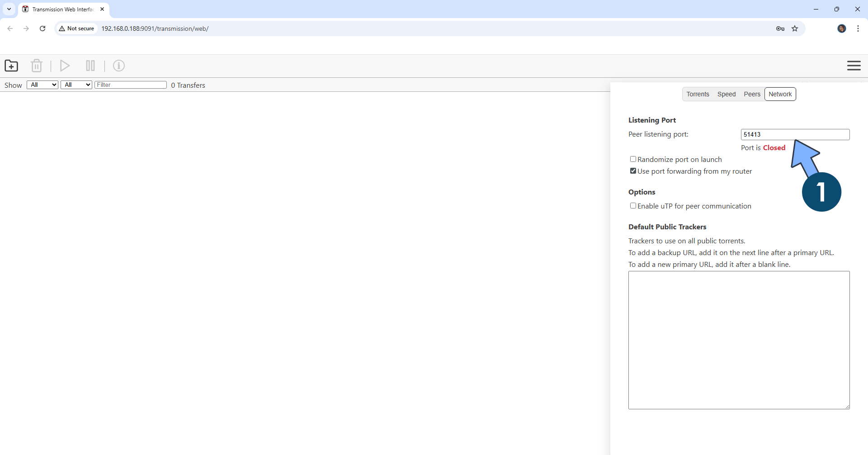
Task: Click 'Trackers to use on all public torrents.' text
Action: [687, 241]
